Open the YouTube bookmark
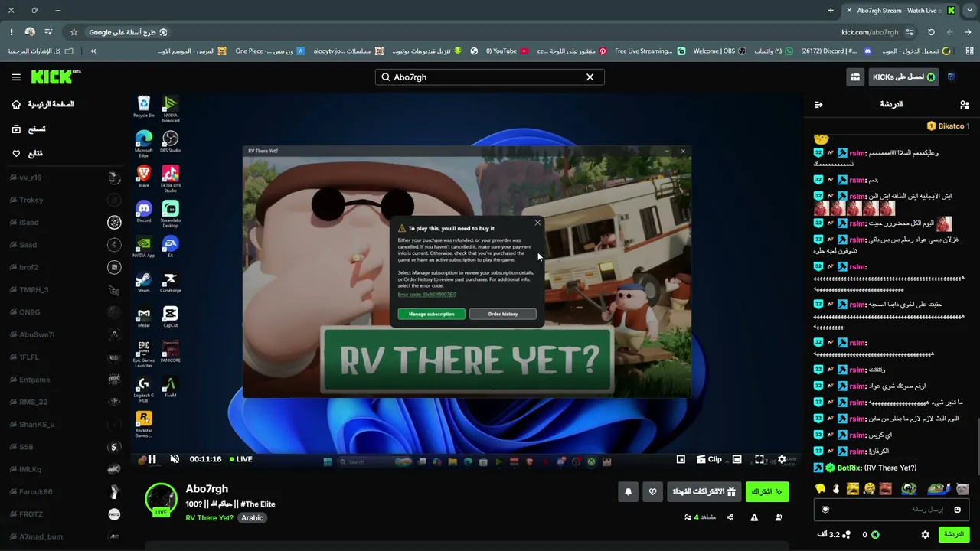This screenshot has height=551, width=980. point(507,51)
